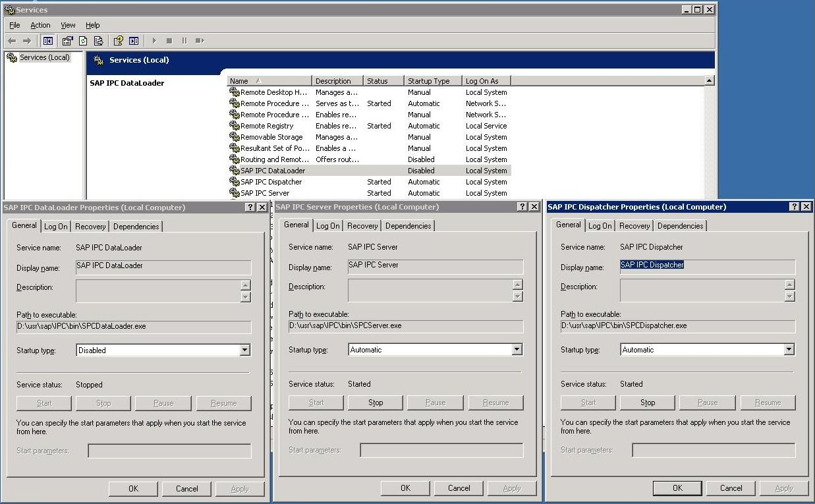Toggle the Show/Hide Console Tree toolbar icon
The height and width of the screenshot is (504, 815).
click(x=48, y=41)
